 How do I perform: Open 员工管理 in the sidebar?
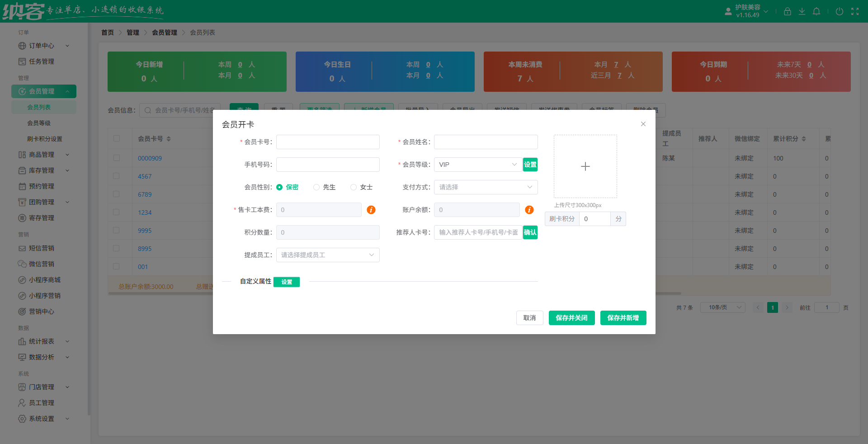pos(44,403)
